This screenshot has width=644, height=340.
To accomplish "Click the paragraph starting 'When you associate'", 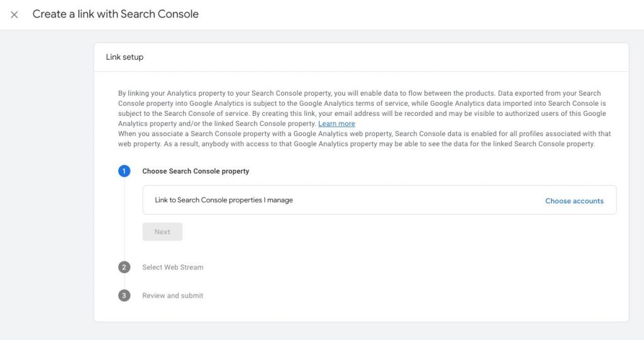I will pos(364,139).
